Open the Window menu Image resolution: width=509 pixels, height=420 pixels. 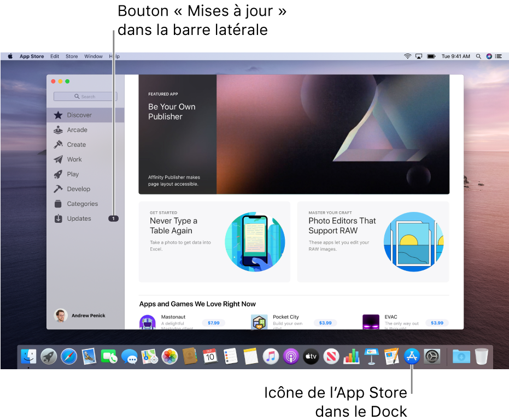(93, 56)
